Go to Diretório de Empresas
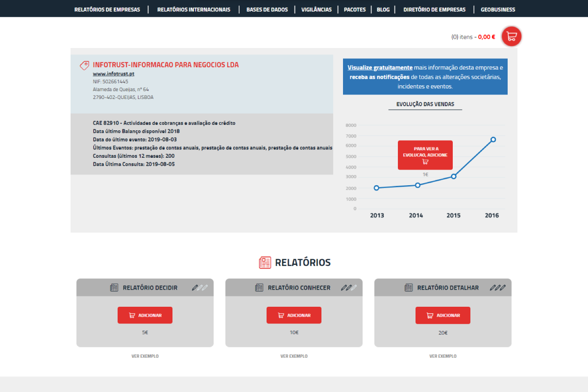 pos(435,9)
